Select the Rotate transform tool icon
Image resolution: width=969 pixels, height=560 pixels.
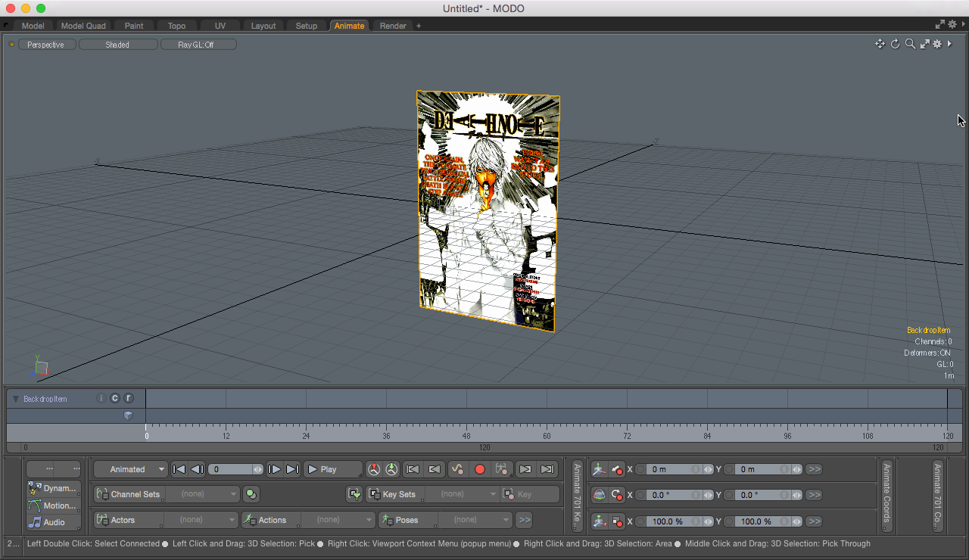click(x=599, y=495)
